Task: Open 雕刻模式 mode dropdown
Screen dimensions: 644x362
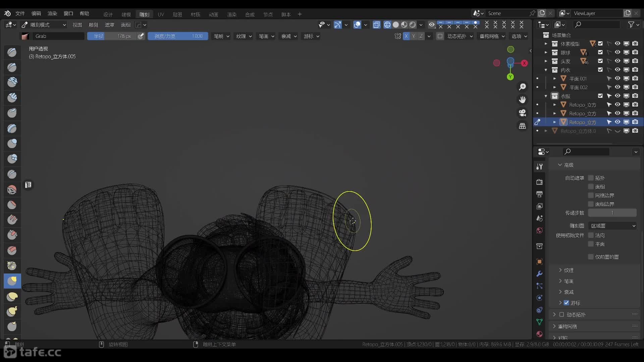Action: (x=44, y=25)
